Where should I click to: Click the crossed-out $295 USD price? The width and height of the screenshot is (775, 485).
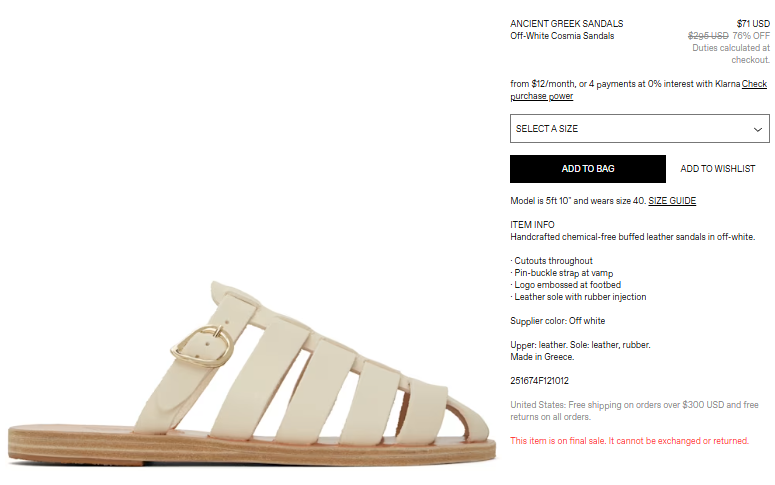[x=708, y=36]
